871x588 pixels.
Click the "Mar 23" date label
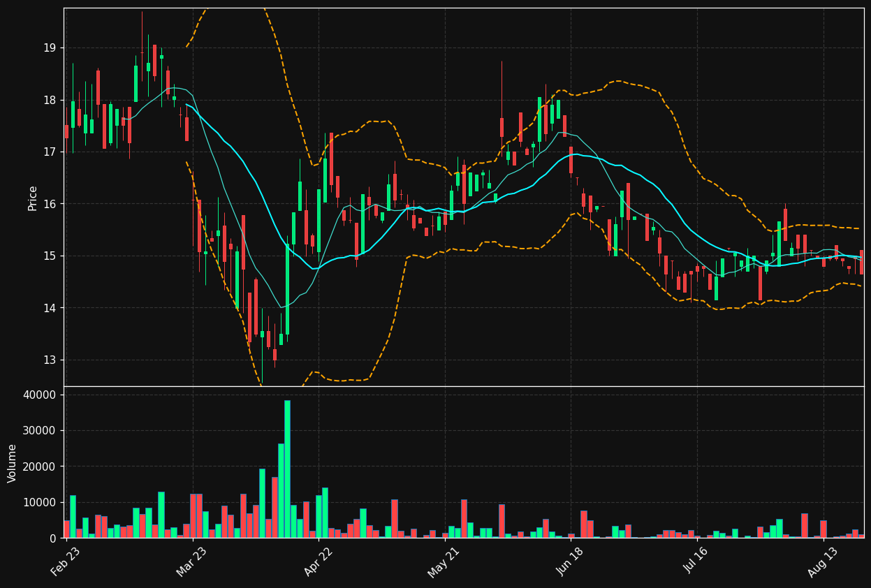point(191,561)
